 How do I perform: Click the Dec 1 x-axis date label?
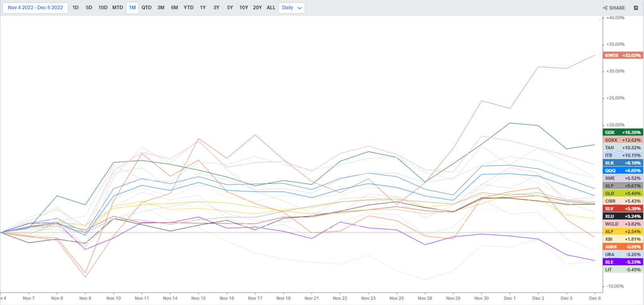[510, 298]
